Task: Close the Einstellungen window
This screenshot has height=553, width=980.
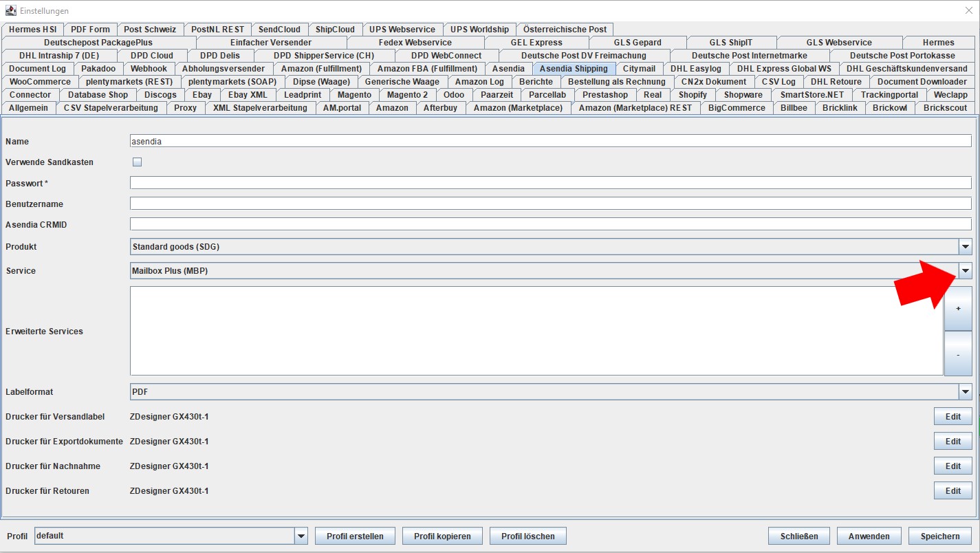Action: coord(968,10)
